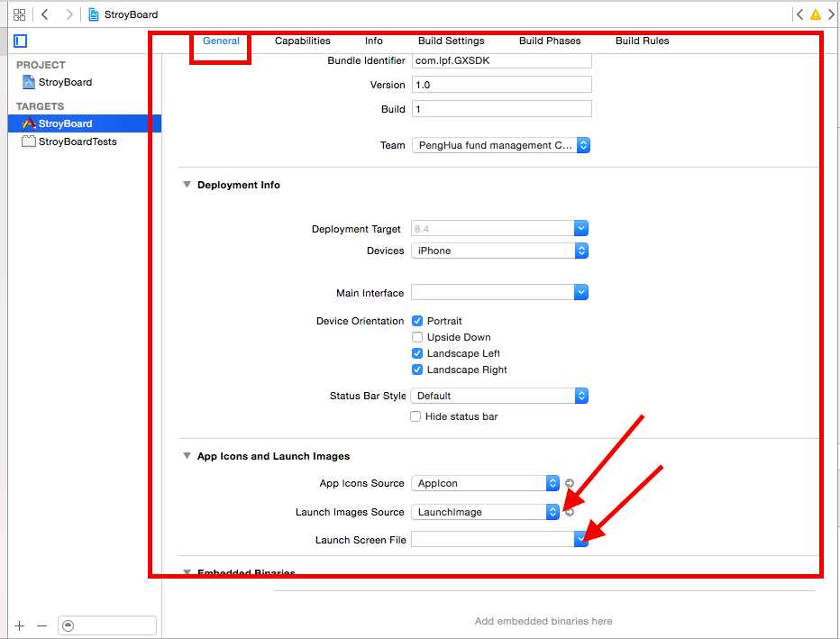The image size is (840, 639).
Task: Toggle the Portrait orientation checkbox
Action: pyautogui.click(x=416, y=321)
